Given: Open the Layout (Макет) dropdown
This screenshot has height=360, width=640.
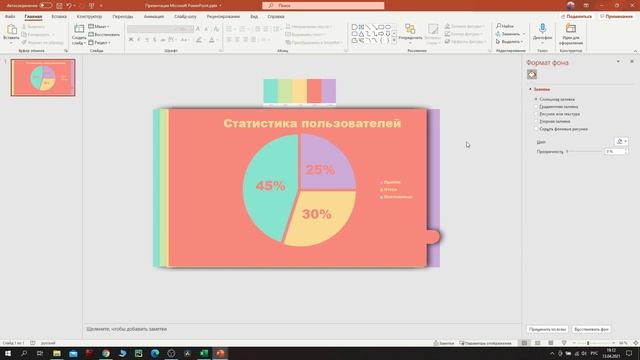Looking at the screenshot, I should pos(99,27).
